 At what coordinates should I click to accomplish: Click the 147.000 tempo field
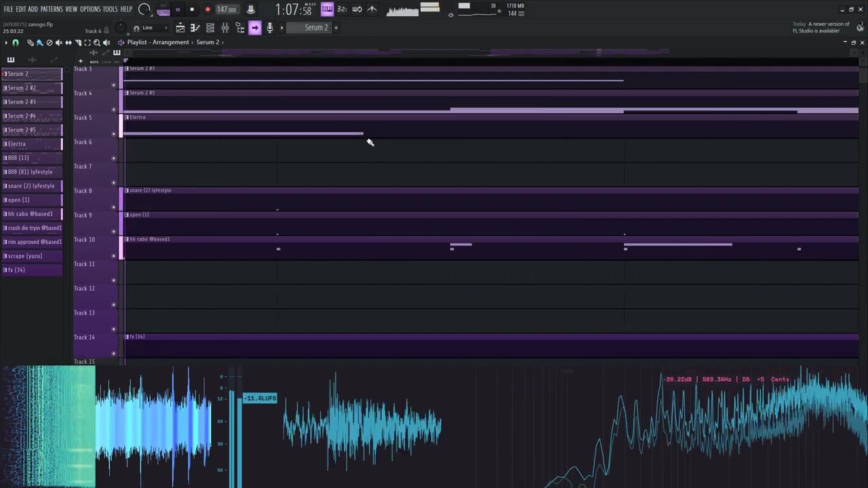pyautogui.click(x=226, y=9)
